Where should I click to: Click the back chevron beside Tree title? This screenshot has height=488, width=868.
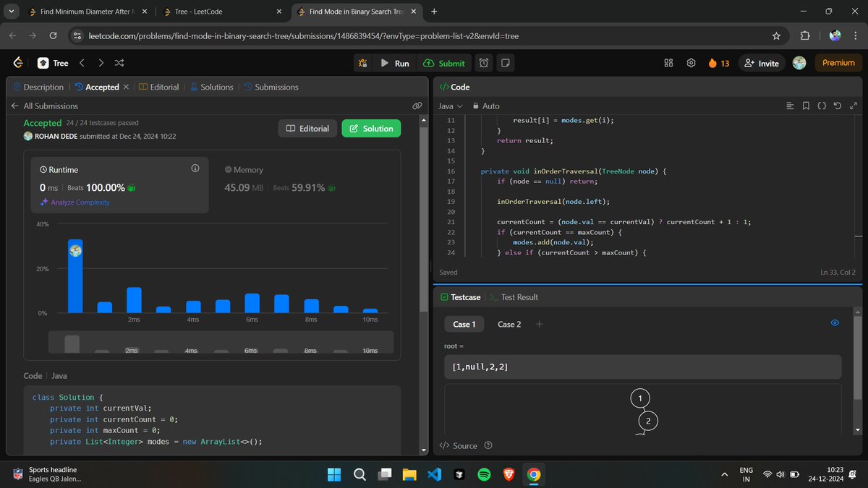[x=82, y=63]
